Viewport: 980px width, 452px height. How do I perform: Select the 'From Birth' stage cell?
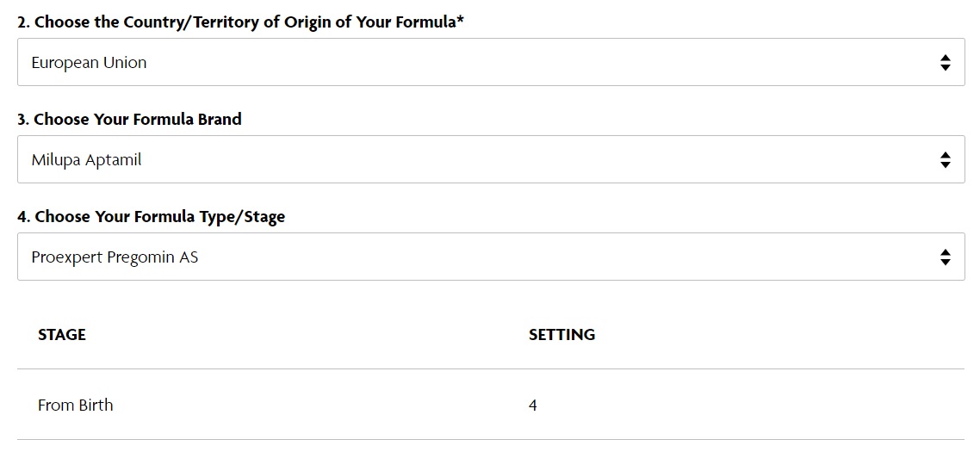click(76, 406)
